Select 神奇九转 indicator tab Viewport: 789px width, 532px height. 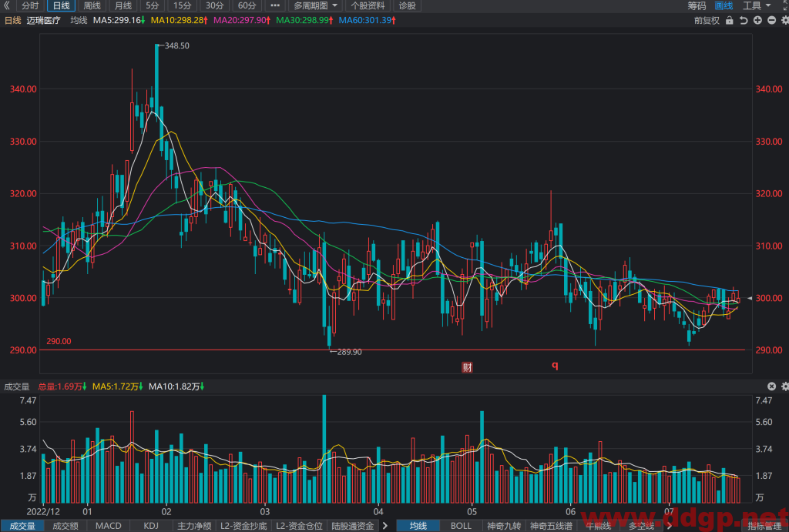click(x=504, y=526)
